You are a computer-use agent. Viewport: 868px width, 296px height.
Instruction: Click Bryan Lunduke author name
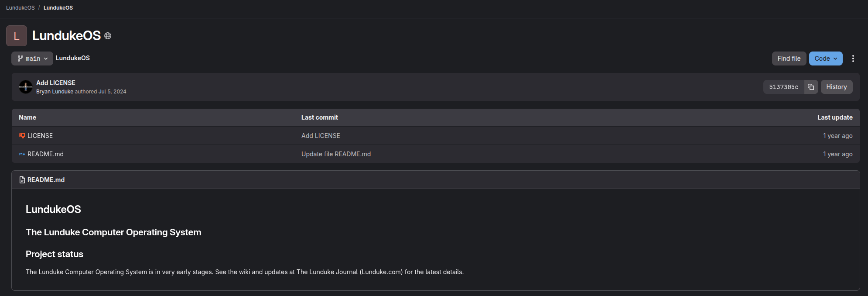(55, 92)
